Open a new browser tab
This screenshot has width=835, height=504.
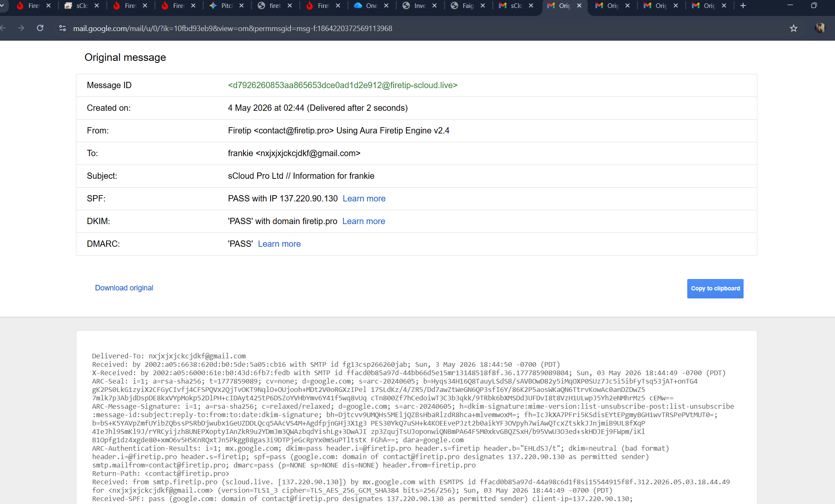coord(743,6)
